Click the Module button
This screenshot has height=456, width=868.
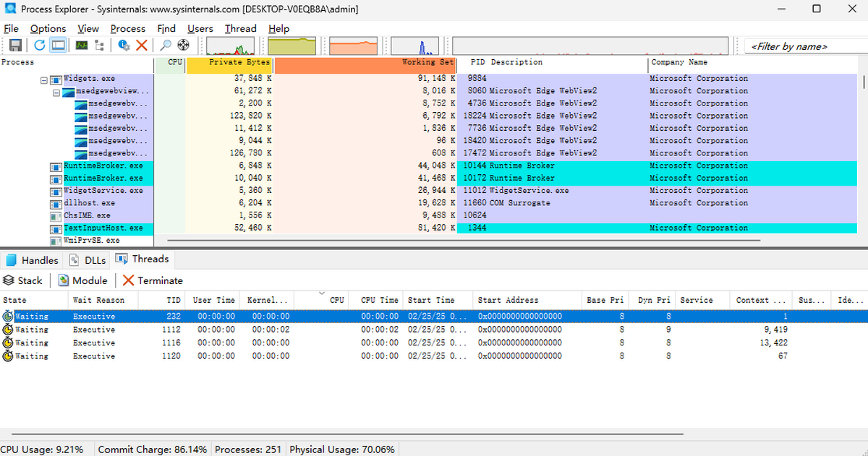[x=83, y=280]
